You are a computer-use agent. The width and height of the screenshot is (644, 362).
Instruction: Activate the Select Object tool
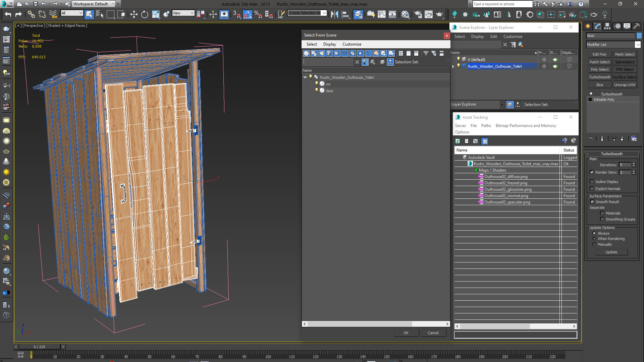pyautogui.click(x=89, y=14)
